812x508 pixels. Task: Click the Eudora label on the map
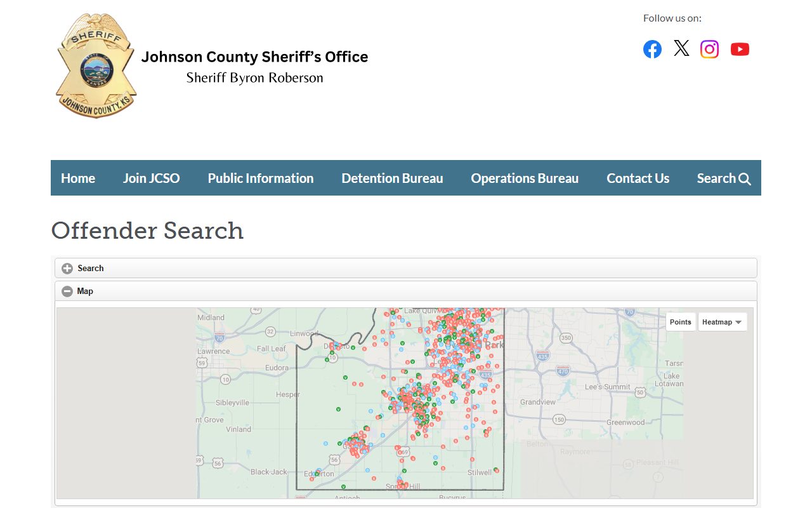[277, 368]
